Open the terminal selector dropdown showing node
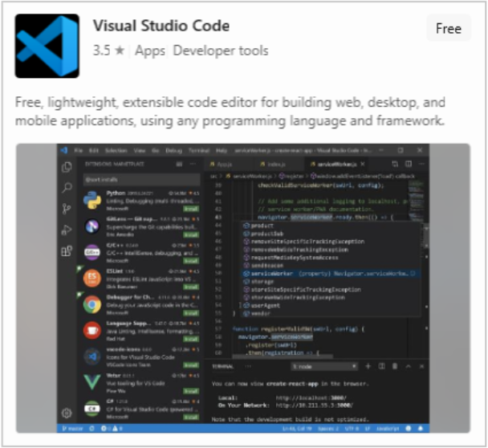This screenshot has width=488, height=448. pos(324,365)
